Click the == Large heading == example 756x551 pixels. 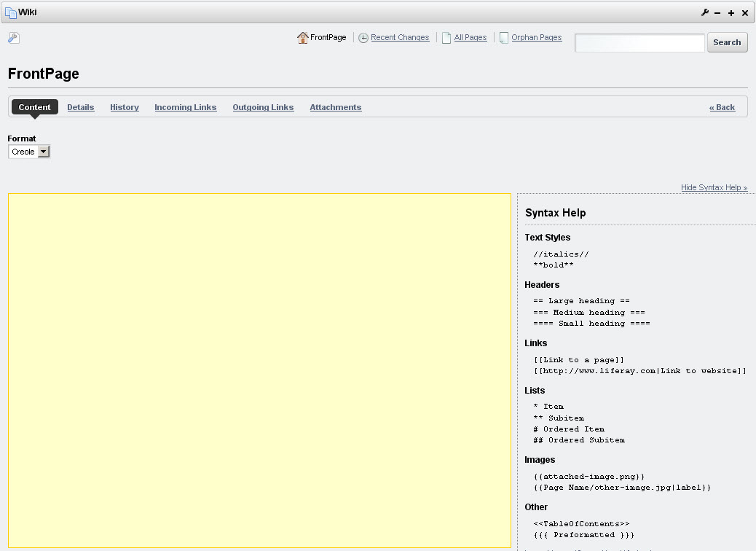[581, 300]
